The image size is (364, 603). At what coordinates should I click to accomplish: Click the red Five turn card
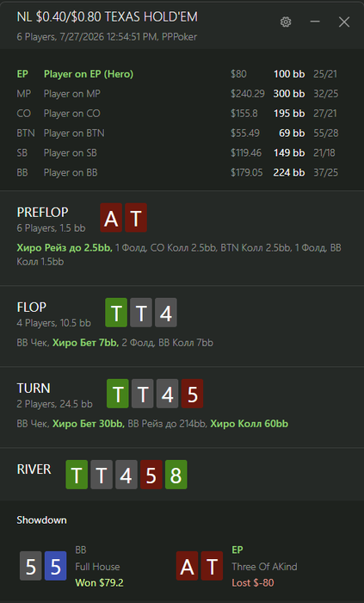pyautogui.click(x=193, y=394)
